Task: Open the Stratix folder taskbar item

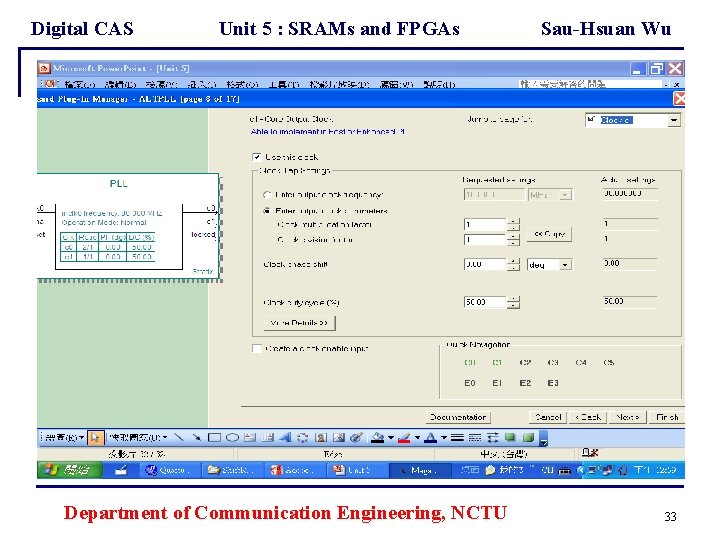Action: click(234, 470)
